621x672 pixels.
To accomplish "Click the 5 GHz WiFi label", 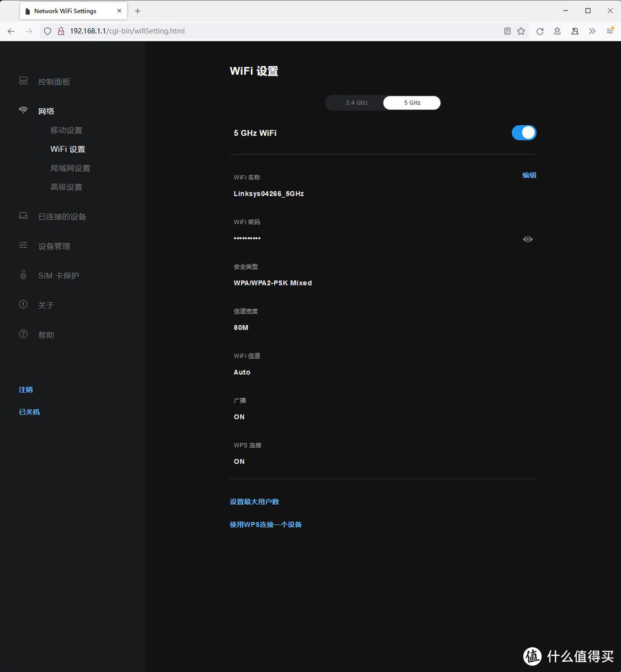I will click(x=255, y=133).
